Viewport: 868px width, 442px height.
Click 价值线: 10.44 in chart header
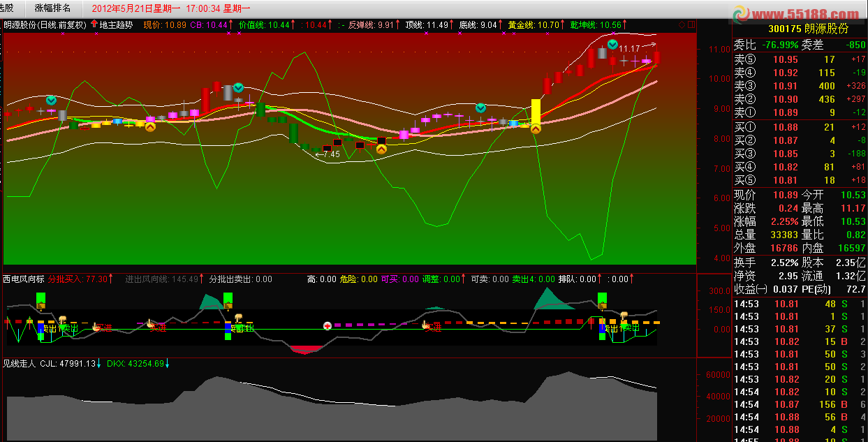(264, 24)
